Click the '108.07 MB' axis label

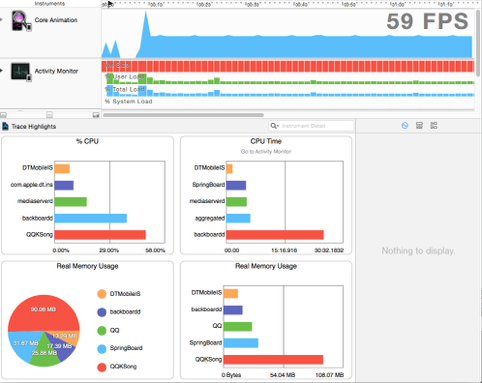pos(329,375)
